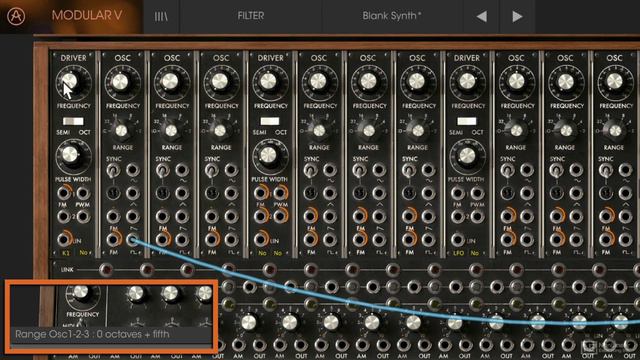The image size is (640, 360).
Task: Open No selector under third DRIVER
Action: [475, 253]
